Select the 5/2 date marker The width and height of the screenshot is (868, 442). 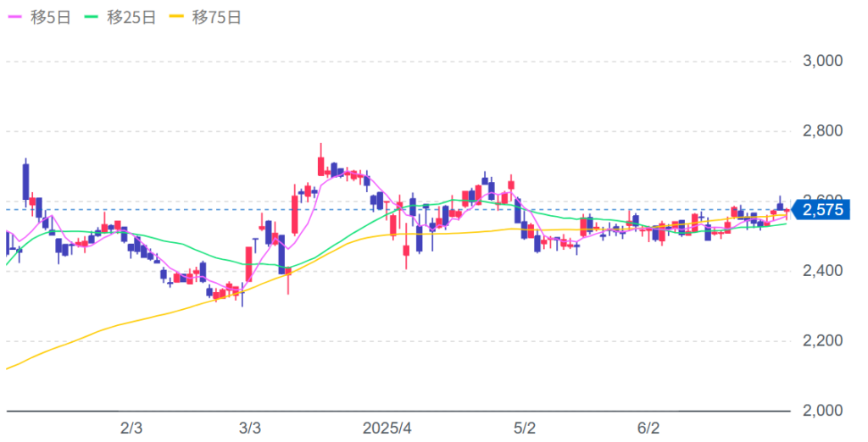coord(526,428)
